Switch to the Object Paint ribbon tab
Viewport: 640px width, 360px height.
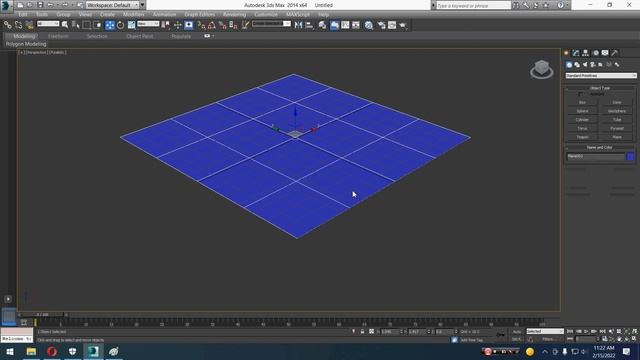140,36
